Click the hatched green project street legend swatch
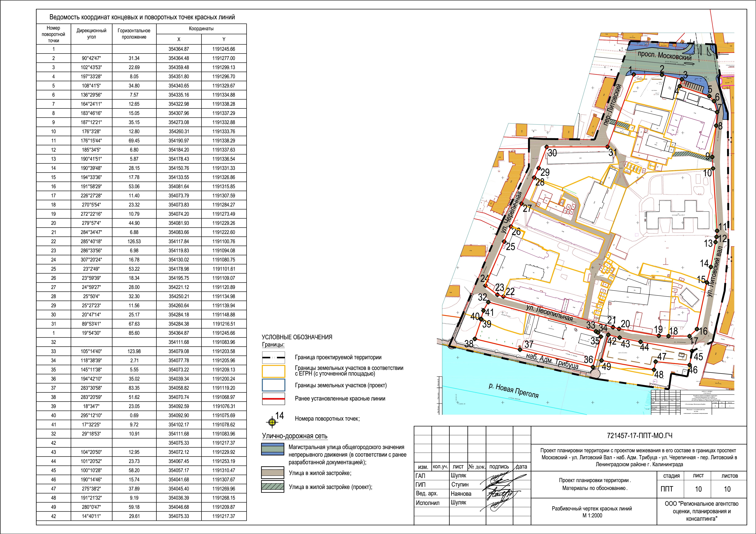 [x=273, y=487]
